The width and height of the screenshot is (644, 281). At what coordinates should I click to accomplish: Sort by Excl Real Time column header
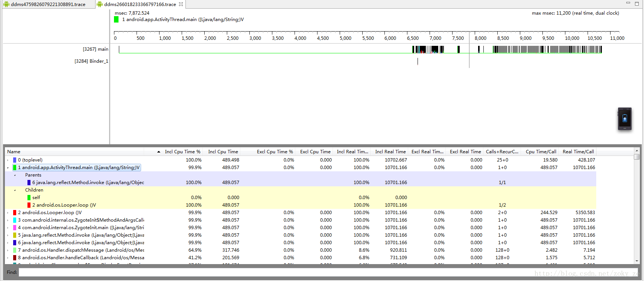pos(465,152)
